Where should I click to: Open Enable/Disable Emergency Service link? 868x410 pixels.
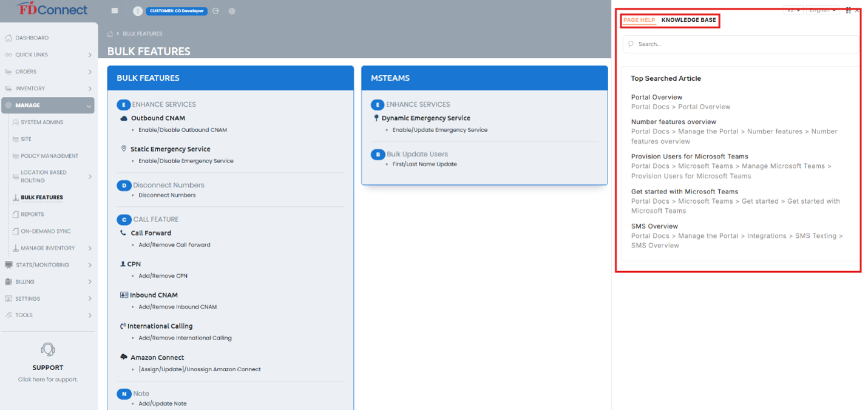tap(186, 161)
